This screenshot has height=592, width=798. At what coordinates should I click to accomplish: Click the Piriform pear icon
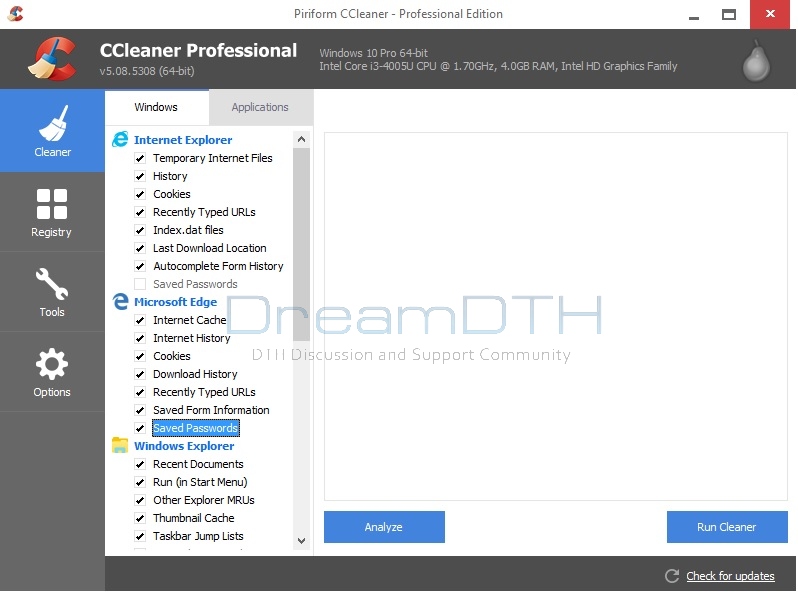coord(756,61)
